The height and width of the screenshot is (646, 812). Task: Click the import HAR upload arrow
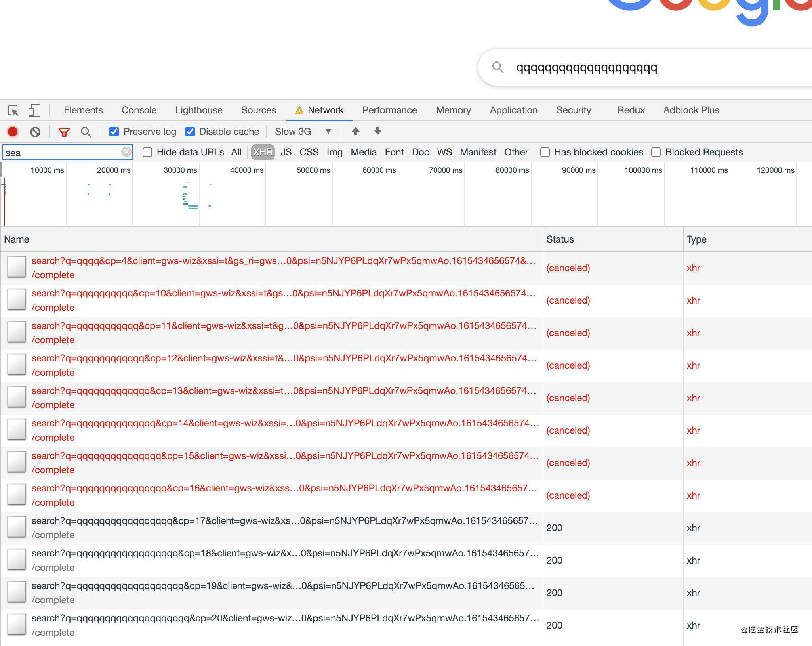[x=356, y=132]
